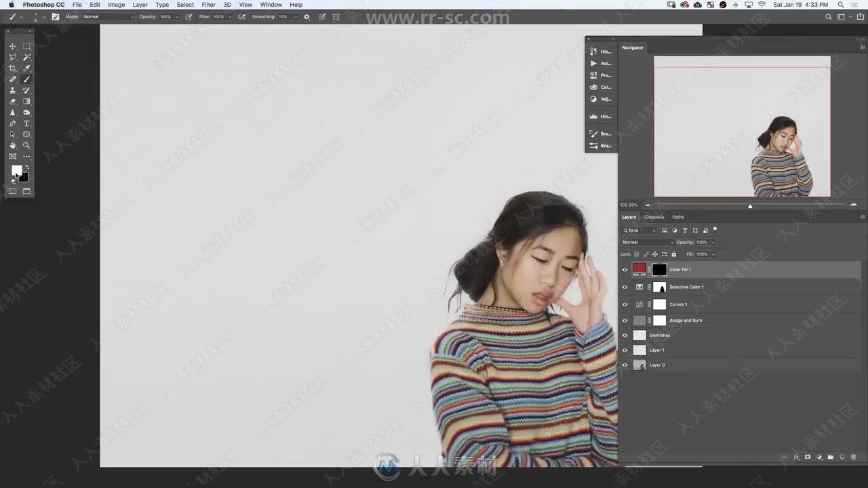Select the Sharpen/Blur tool
Screen dimensions: 868x488
click(x=12, y=113)
